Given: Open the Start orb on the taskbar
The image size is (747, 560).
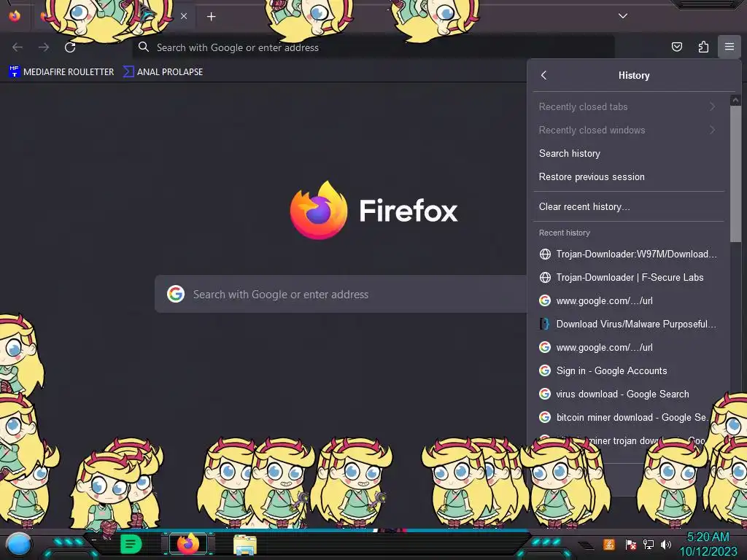Looking at the screenshot, I should 18,544.
